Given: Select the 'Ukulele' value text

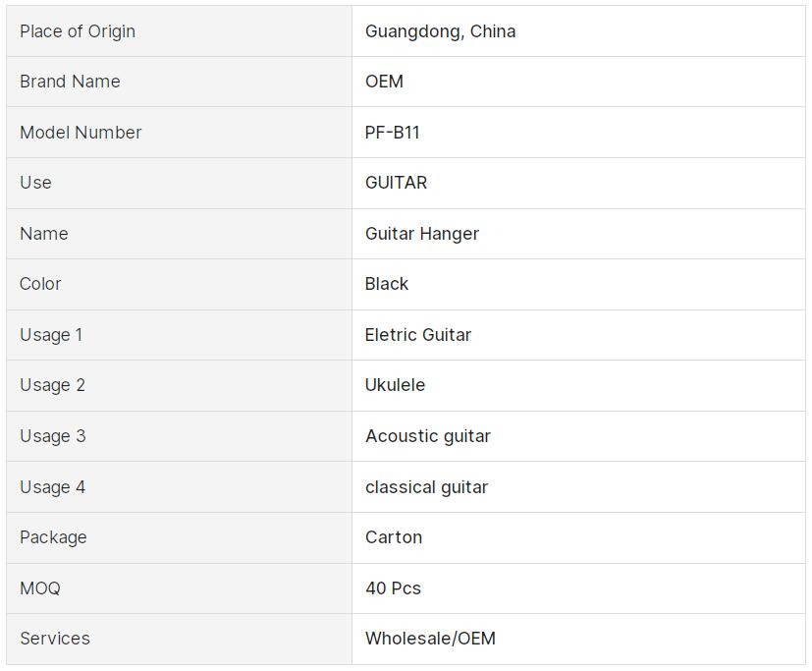Looking at the screenshot, I should click(x=395, y=385).
